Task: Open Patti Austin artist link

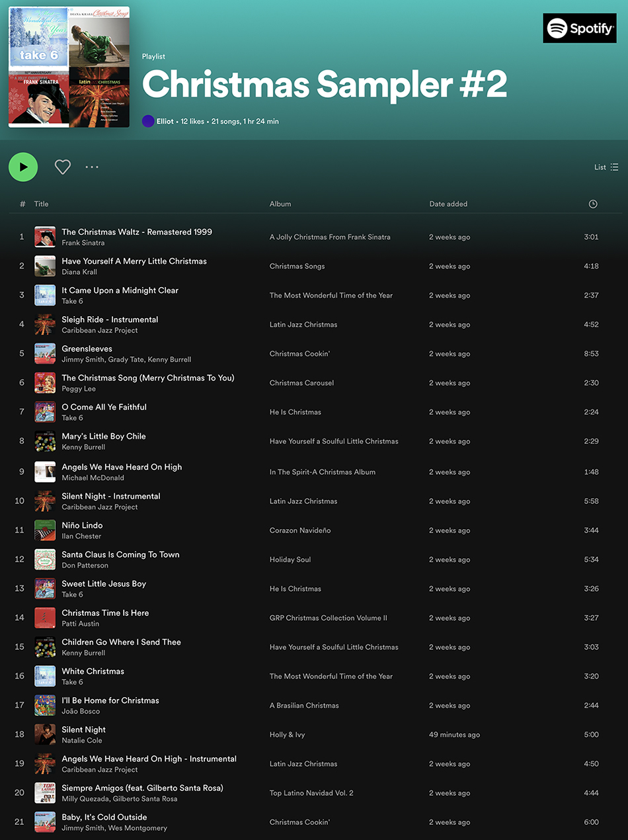Action: coord(81,623)
